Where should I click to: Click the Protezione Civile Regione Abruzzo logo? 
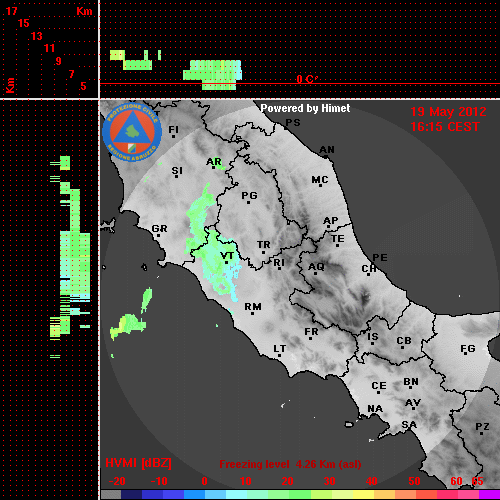tap(132, 132)
